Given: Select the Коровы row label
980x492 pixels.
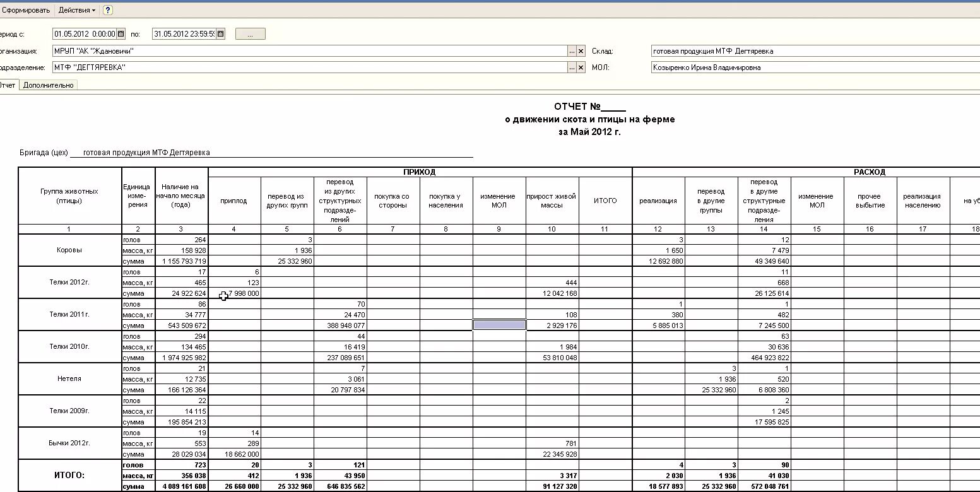Looking at the screenshot, I should click(x=69, y=250).
